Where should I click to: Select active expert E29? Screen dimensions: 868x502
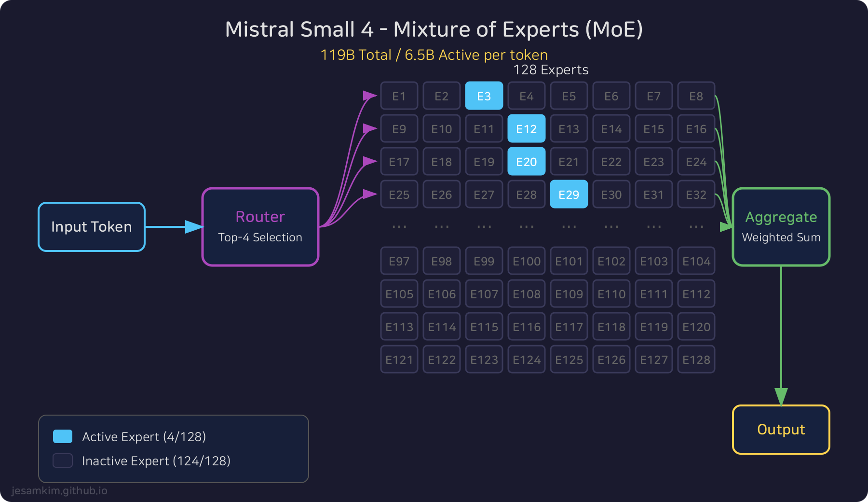click(569, 194)
